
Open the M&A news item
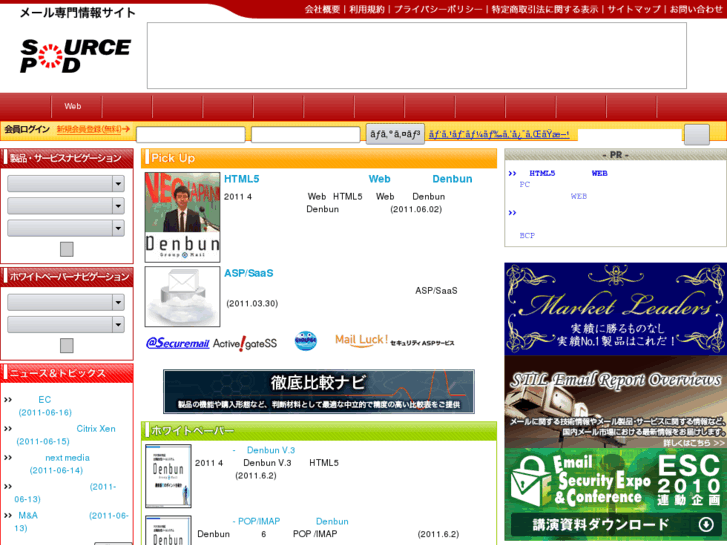71,521
